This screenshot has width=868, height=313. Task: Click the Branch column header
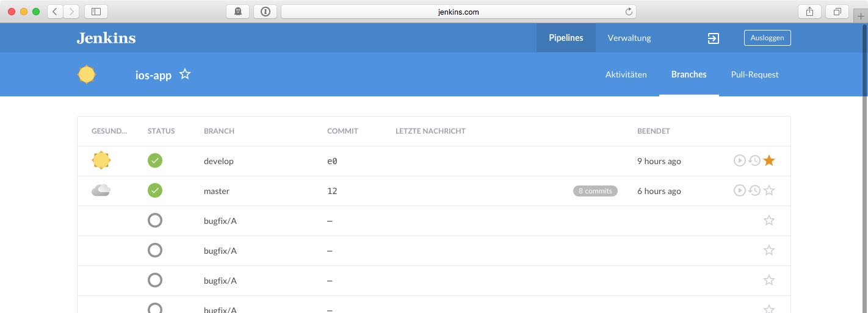pos(219,131)
